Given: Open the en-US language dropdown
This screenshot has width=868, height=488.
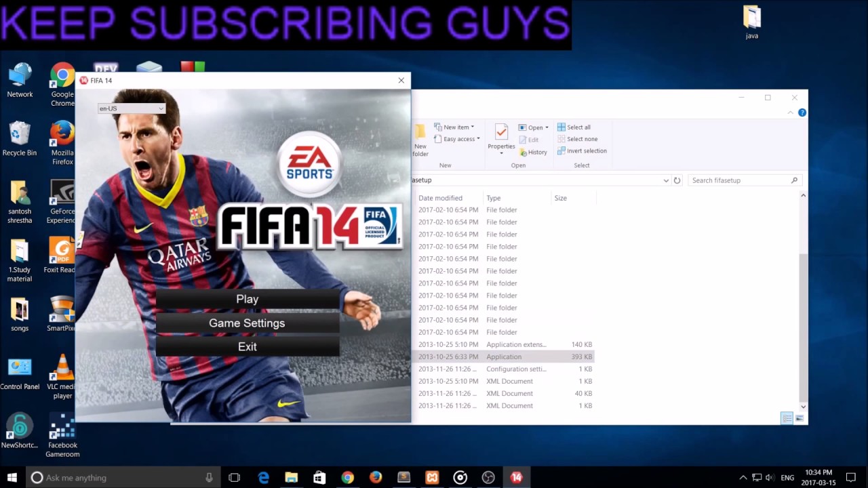Looking at the screenshot, I should coord(132,108).
